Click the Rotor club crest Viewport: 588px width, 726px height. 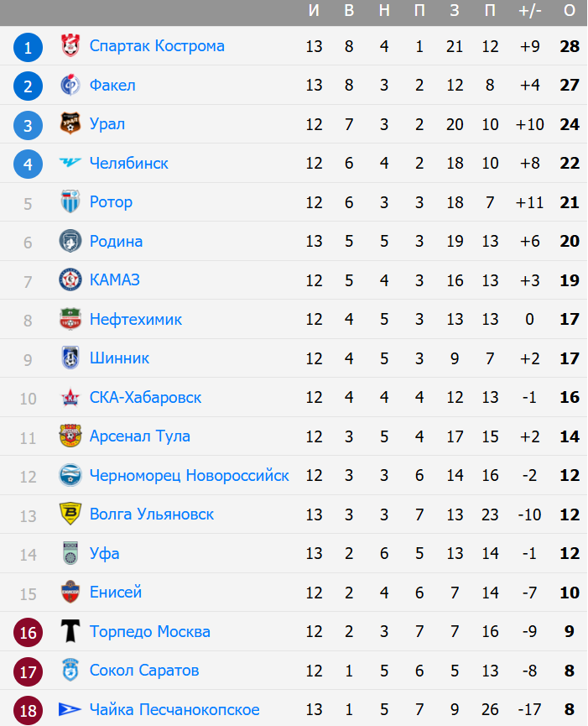70,202
